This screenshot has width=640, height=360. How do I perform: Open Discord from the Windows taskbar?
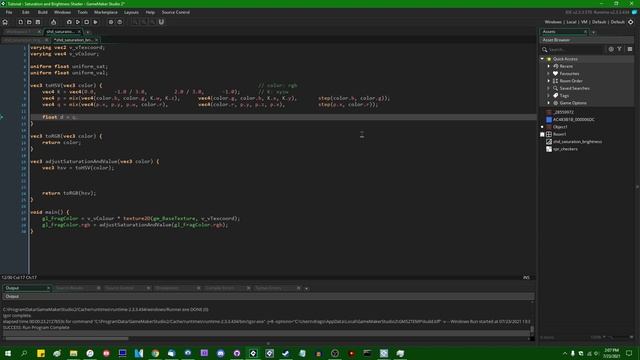pos(221,353)
